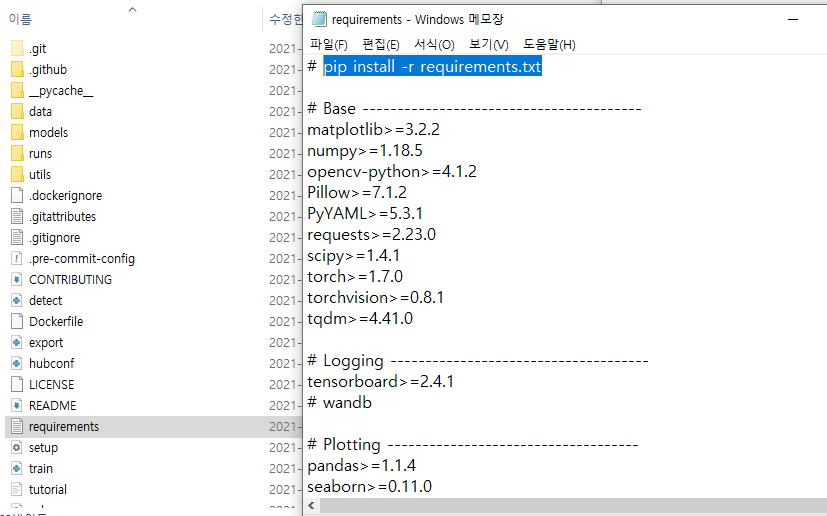827x516 pixels.
Task: Select the 'detect' file name
Action: coord(45,301)
